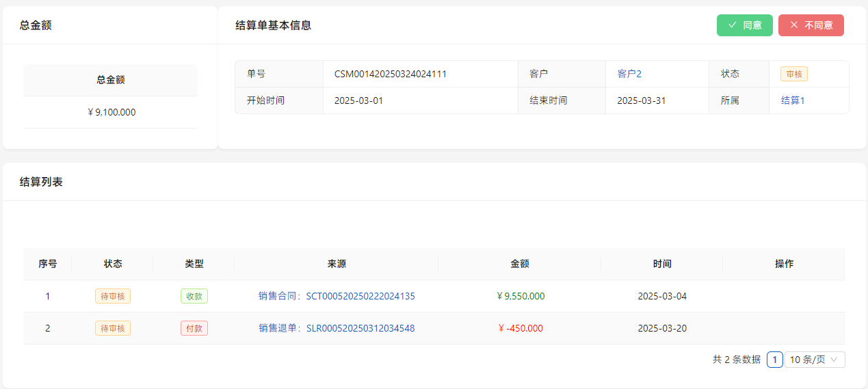Click the red 不同意 reject button
The width and height of the screenshot is (868, 389).
(811, 25)
